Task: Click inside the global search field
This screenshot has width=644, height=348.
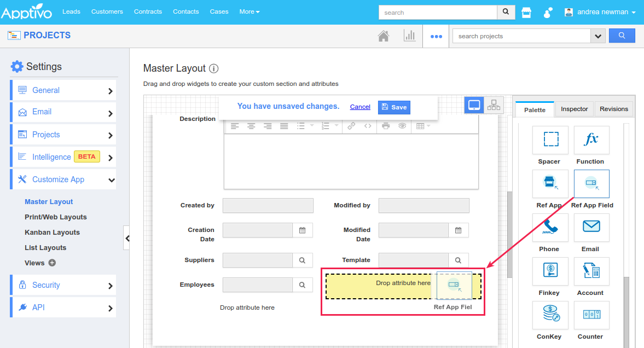Action: (x=437, y=11)
